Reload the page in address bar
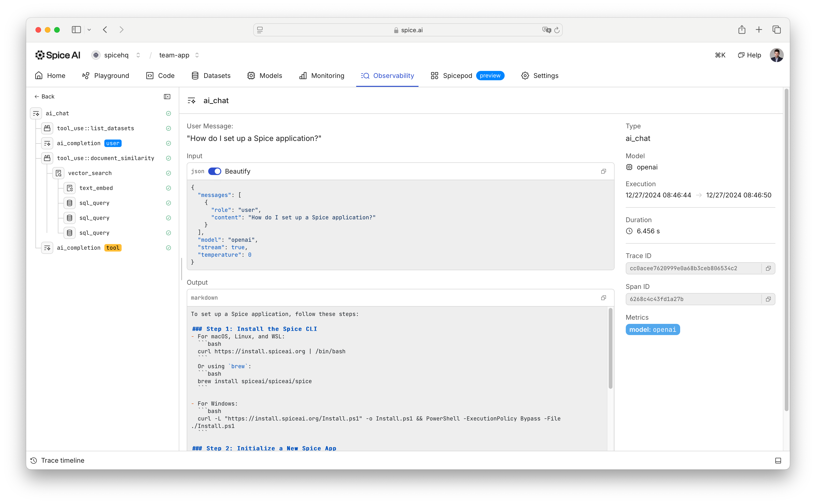 click(x=557, y=30)
